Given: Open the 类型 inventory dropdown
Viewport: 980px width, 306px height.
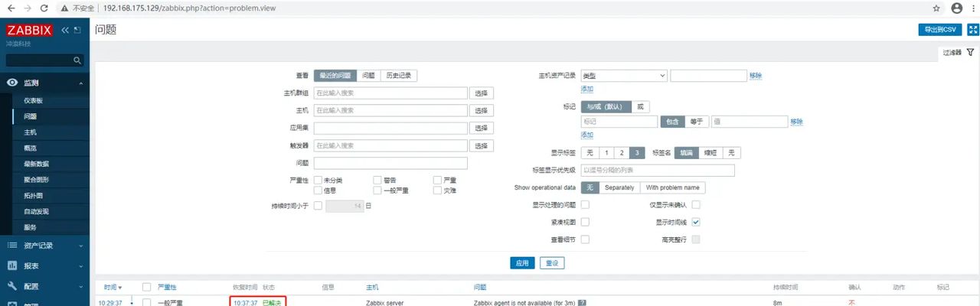Looking at the screenshot, I should [624, 76].
